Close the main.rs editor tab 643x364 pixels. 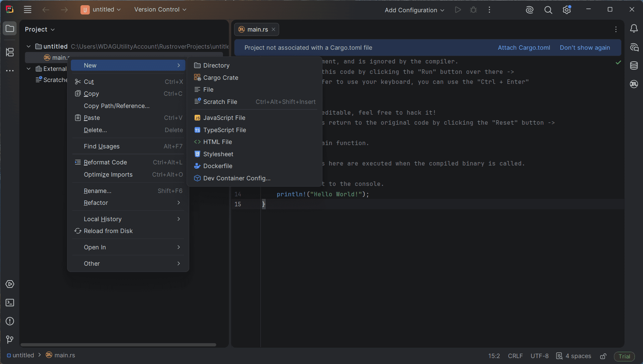click(x=273, y=29)
